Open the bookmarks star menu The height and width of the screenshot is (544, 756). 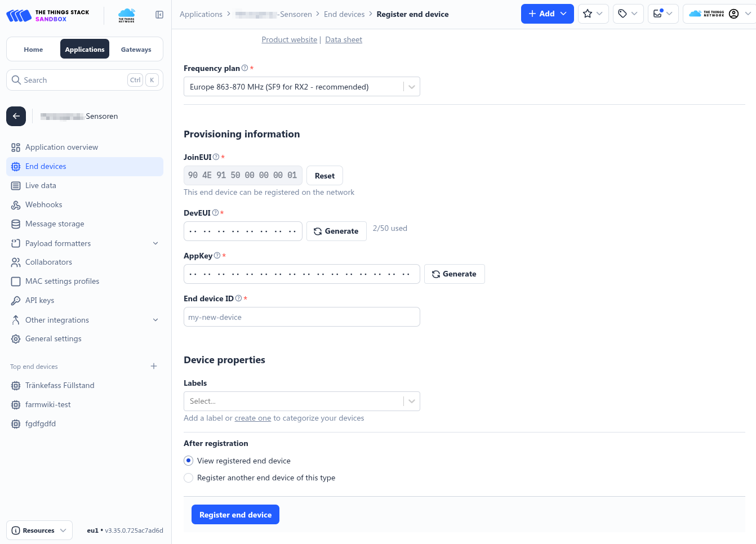click(593, 14)
